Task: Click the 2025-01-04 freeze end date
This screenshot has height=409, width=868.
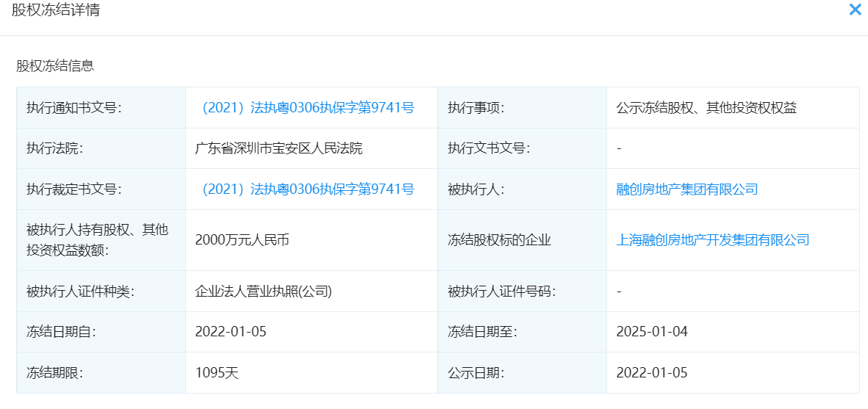Action: (652, 332)
